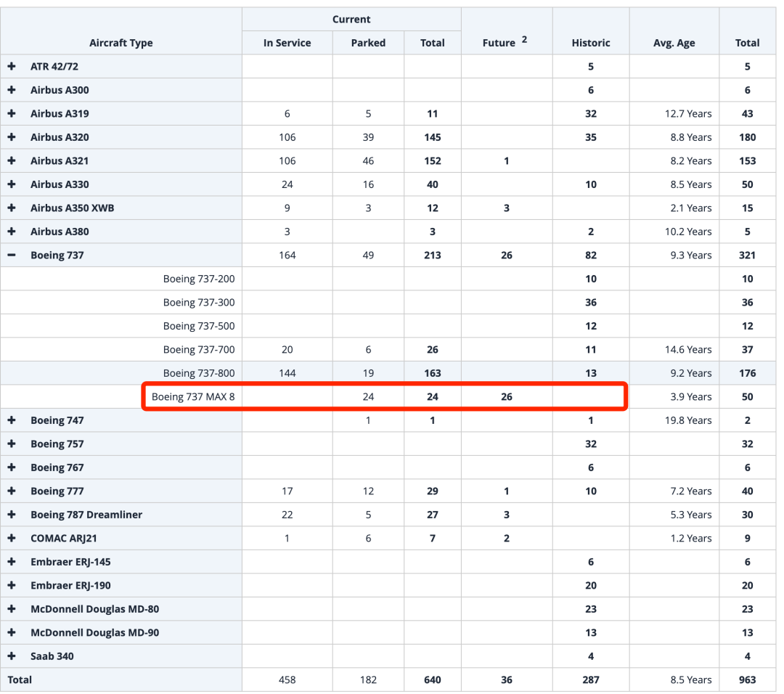Expand the Airbus A319 row
The image size is (784, 694).
pos(12,113)
